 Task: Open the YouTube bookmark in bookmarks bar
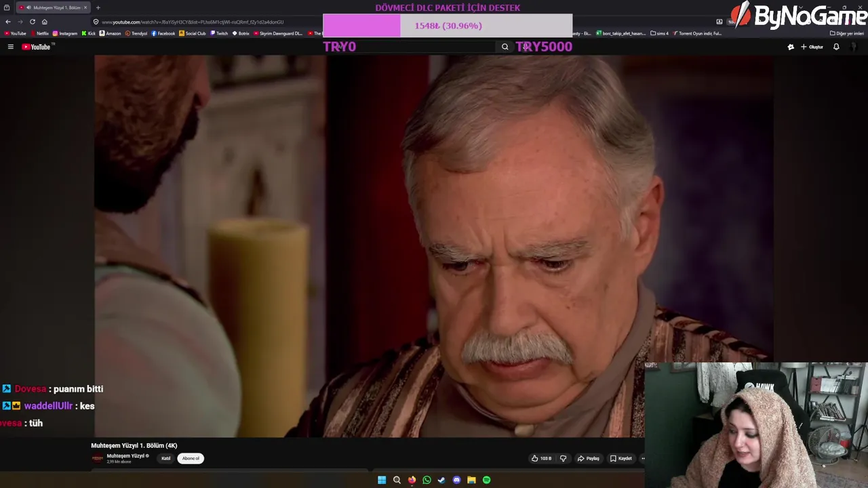15,33
